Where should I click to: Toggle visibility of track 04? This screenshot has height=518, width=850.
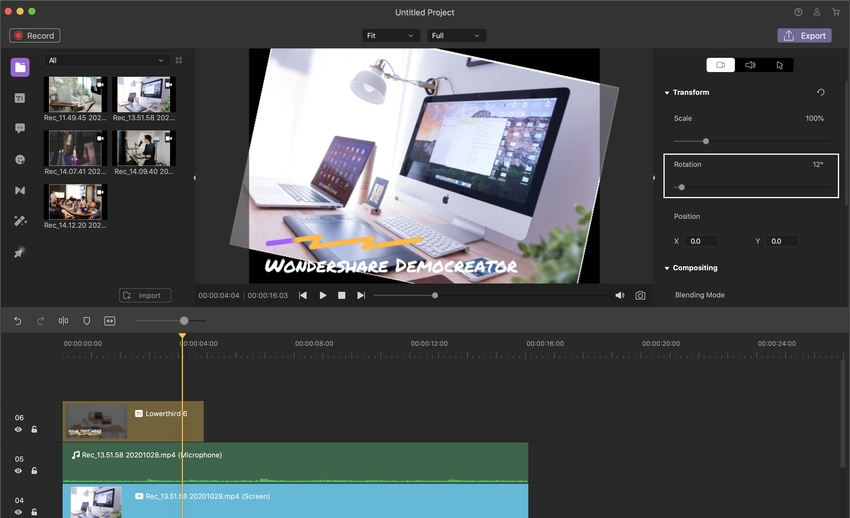[x=18, y=511]
